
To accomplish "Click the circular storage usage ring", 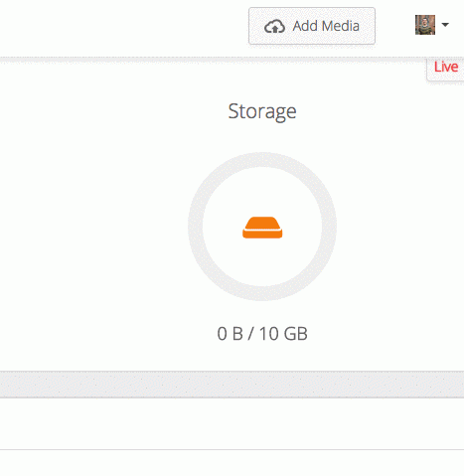I will tap(262, 227).
